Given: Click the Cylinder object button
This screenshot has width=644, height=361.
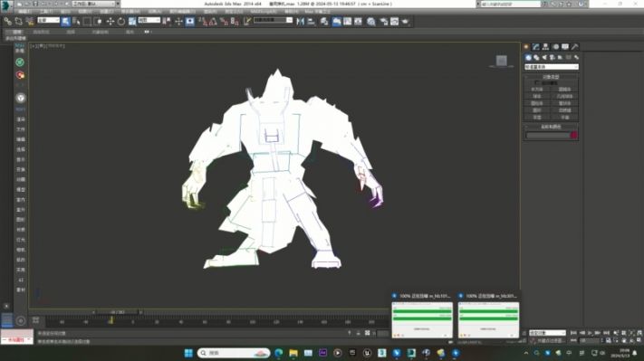Looking at the screenshot, I should click(x=537, y=103).
